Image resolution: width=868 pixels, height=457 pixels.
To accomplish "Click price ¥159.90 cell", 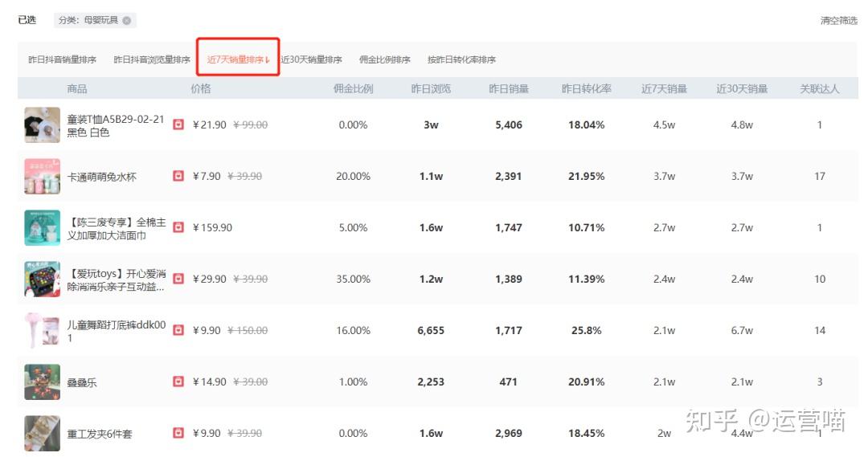I will [212, 227].
